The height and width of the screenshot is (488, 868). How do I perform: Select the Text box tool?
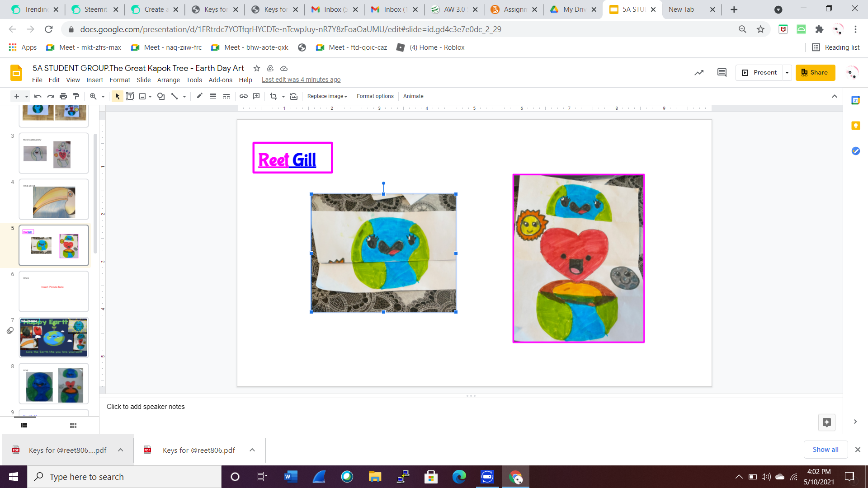point(130,96)
